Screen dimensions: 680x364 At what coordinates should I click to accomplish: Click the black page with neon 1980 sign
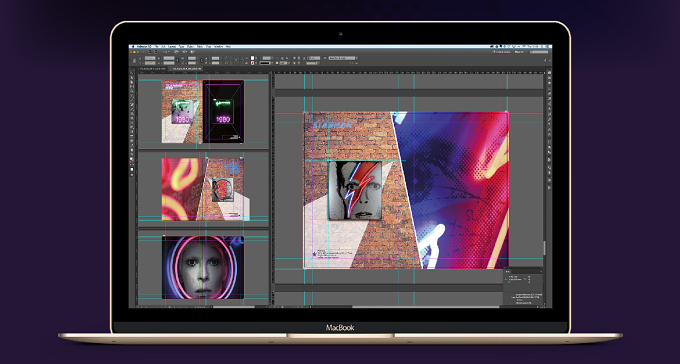pos(223,111)
